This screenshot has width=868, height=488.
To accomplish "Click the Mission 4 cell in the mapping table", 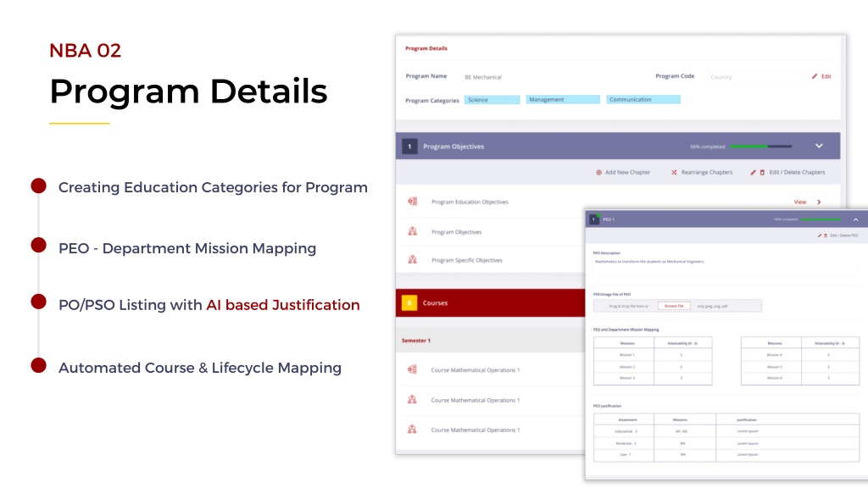I will 771,355.
